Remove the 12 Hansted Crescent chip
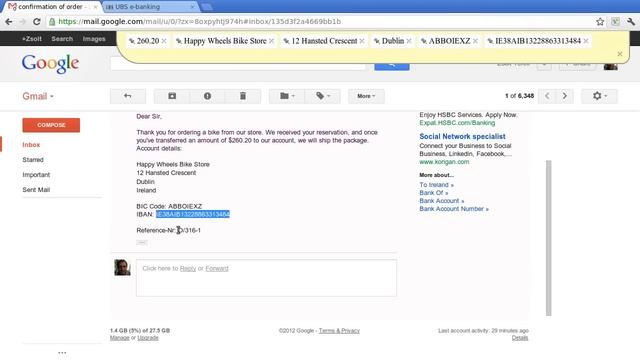640x360 pixels. [362, 41]
